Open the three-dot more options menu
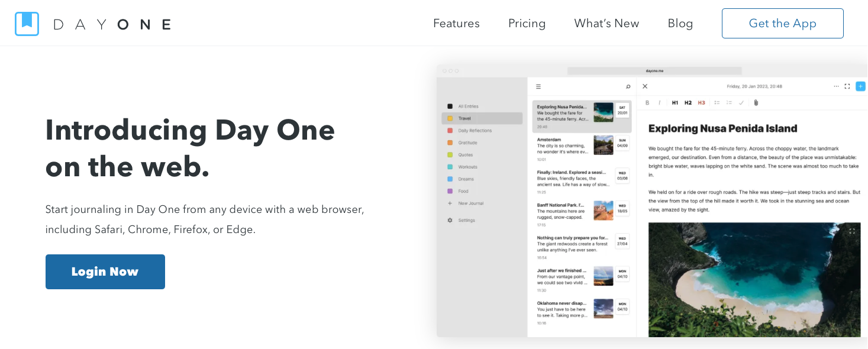 (836, 86)
